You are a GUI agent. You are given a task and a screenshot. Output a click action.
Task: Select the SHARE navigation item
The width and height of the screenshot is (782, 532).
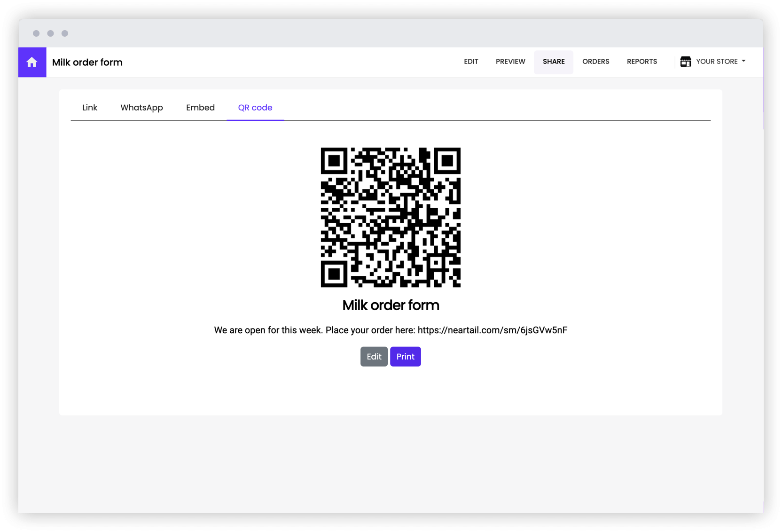tap(554, 62)
